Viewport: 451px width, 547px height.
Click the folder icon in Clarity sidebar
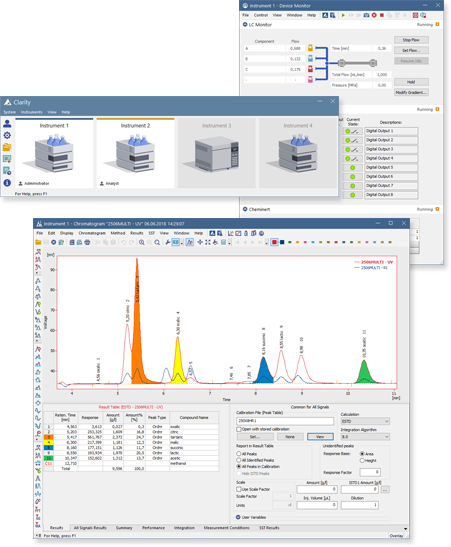click(x=7, y=147)
